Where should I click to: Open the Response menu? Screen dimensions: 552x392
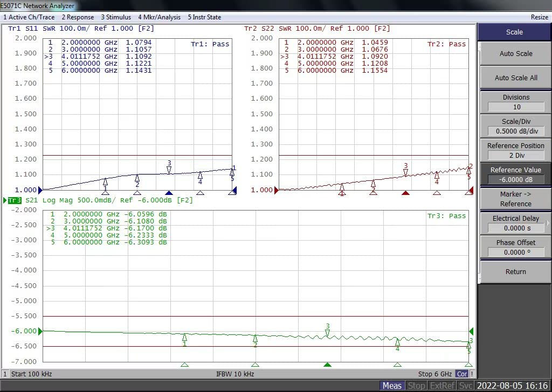click(78, 17)
